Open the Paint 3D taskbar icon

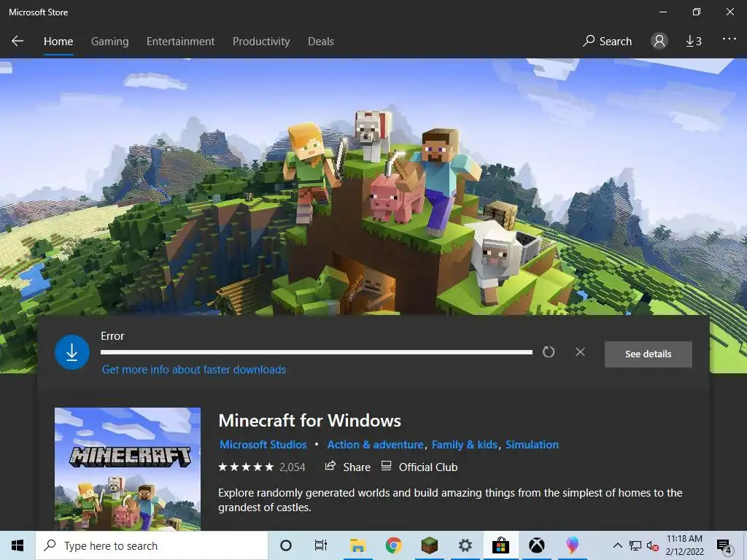click(x=572, y=545)
